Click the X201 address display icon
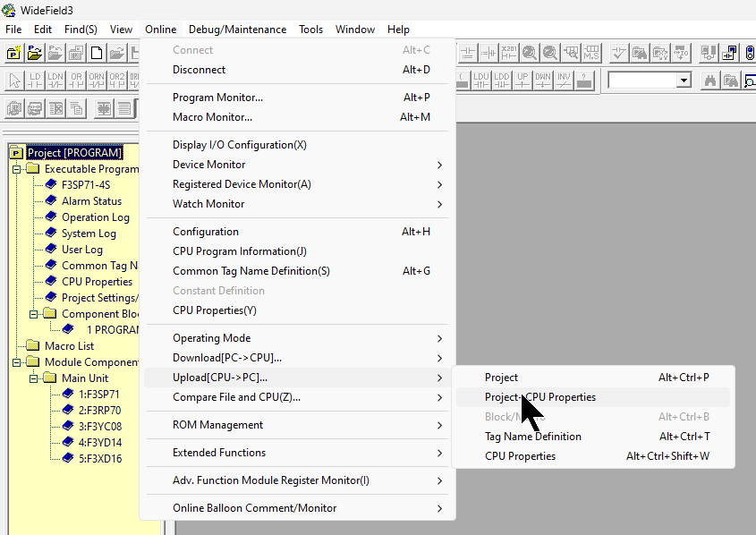756x535 pixels. (x=509, y=53)
